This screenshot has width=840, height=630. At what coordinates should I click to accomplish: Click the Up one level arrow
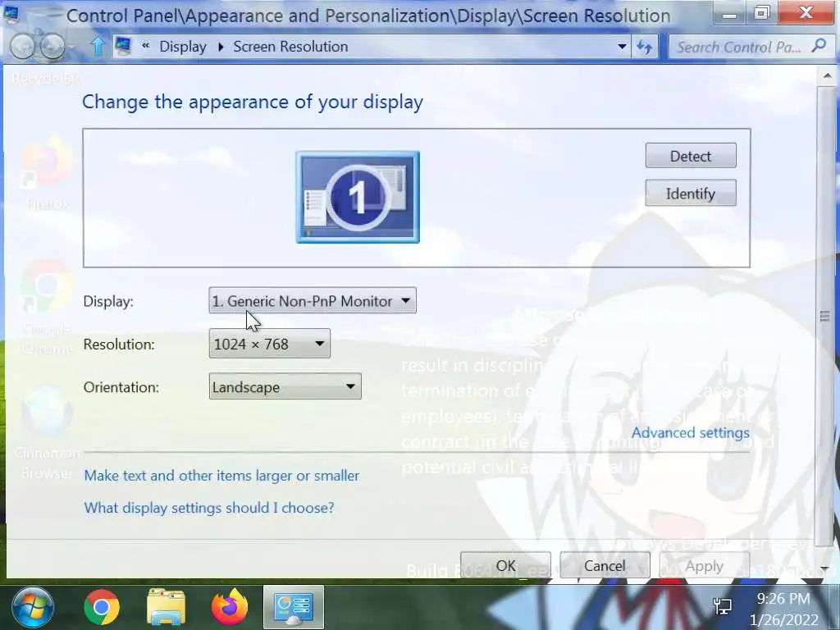click(98, 46)
